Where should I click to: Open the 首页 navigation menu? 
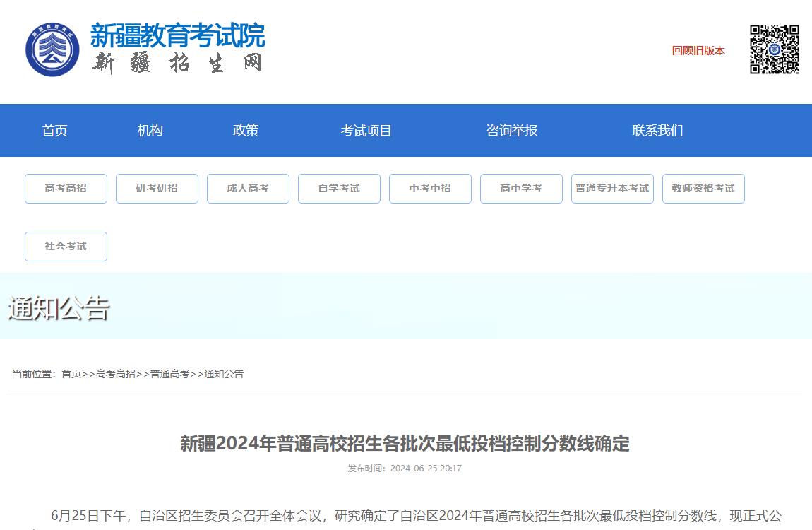[55, 130]
